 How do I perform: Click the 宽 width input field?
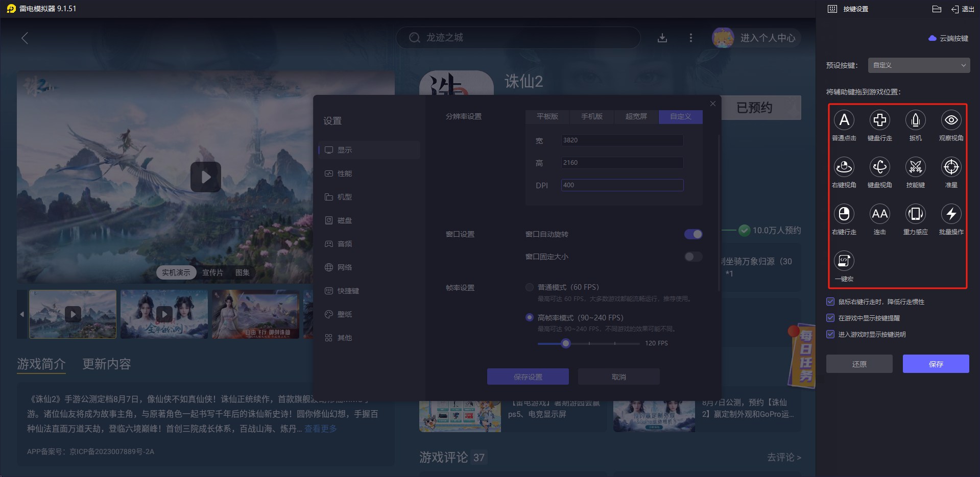tap(623, 140)
